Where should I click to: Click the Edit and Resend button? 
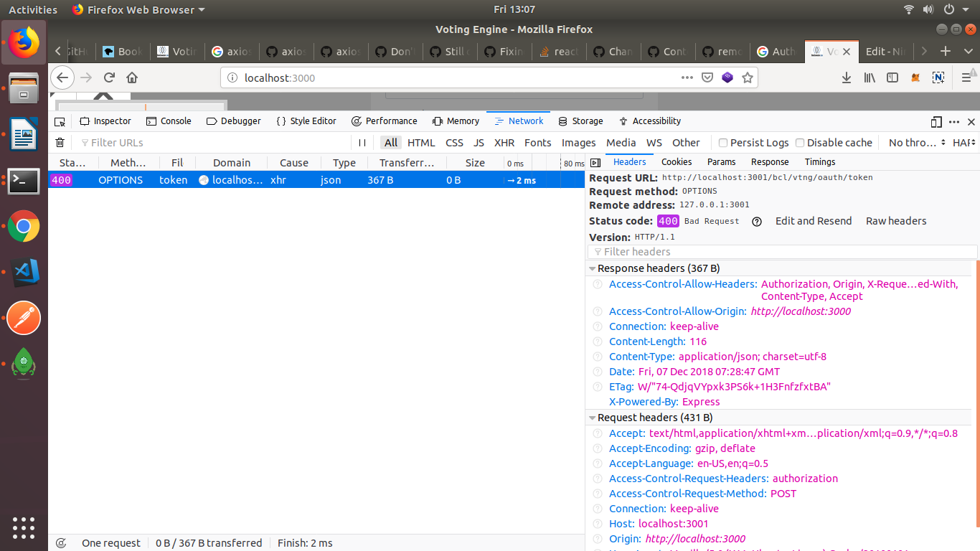pyautogui.click(x=814, y=221)
